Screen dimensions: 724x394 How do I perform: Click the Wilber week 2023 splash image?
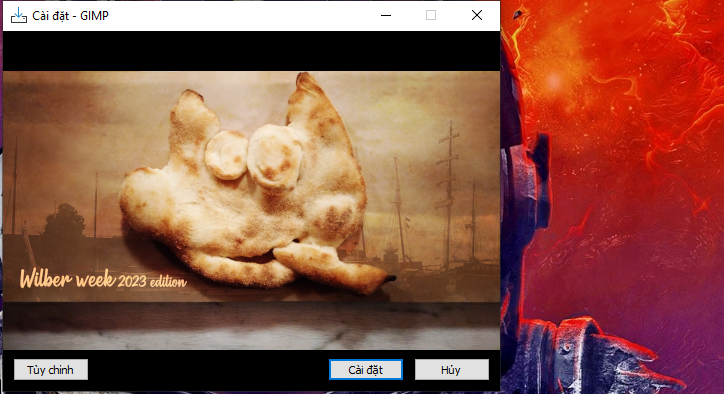pos(251,210)
